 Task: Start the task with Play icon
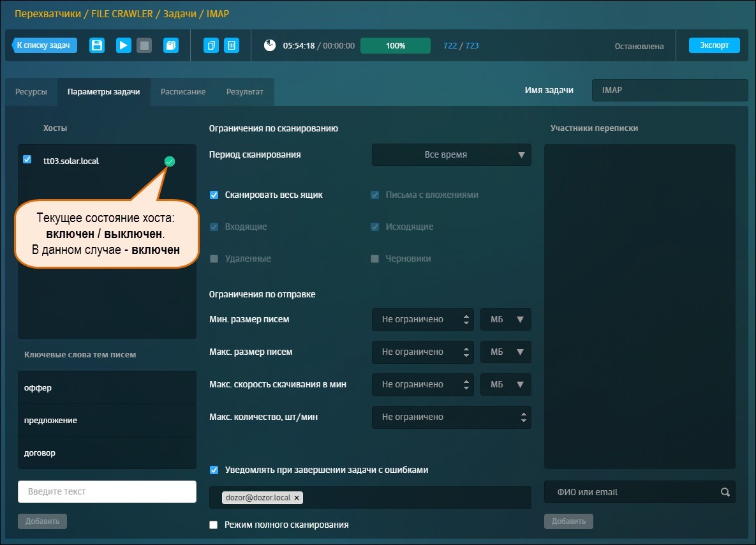pyautogui.click(x=123, y=45)
